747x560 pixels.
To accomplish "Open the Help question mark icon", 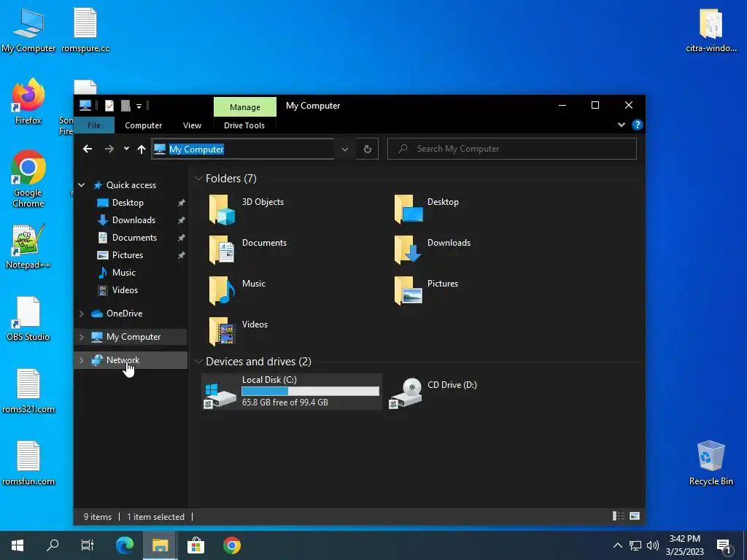I will (637, 125).
